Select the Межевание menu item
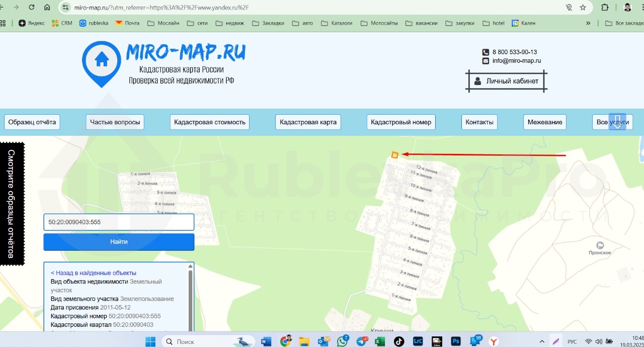This screenshot has height=347, width=644. click(x=545, y=122)
